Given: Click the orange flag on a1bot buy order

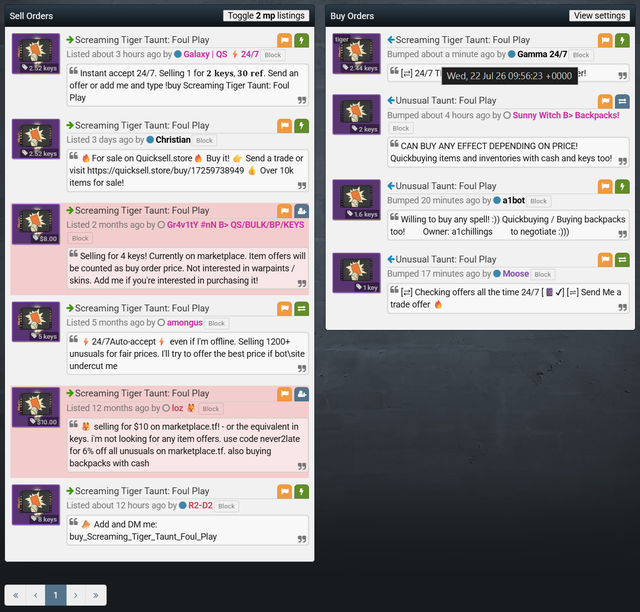Looking at the screenshot, I should pos(605,187).
